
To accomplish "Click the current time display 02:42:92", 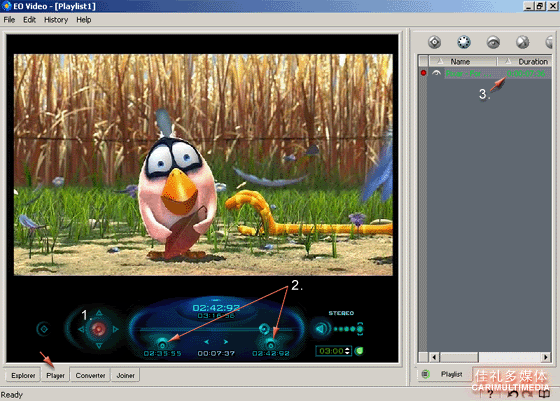I will [216, 308].
